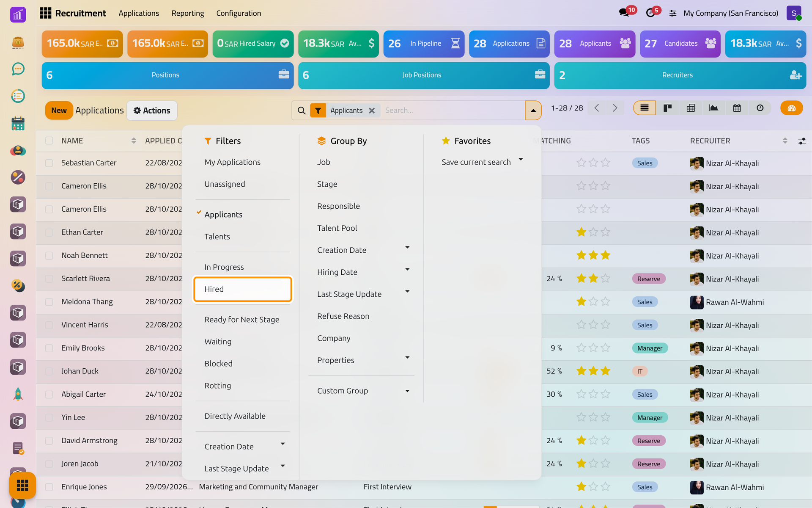Switch to activity clock view
812x508 pixels.
[x=760, y=108]
